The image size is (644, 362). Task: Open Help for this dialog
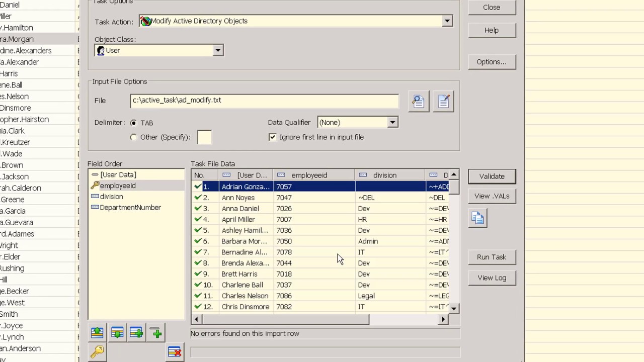[x=492, y=30]
